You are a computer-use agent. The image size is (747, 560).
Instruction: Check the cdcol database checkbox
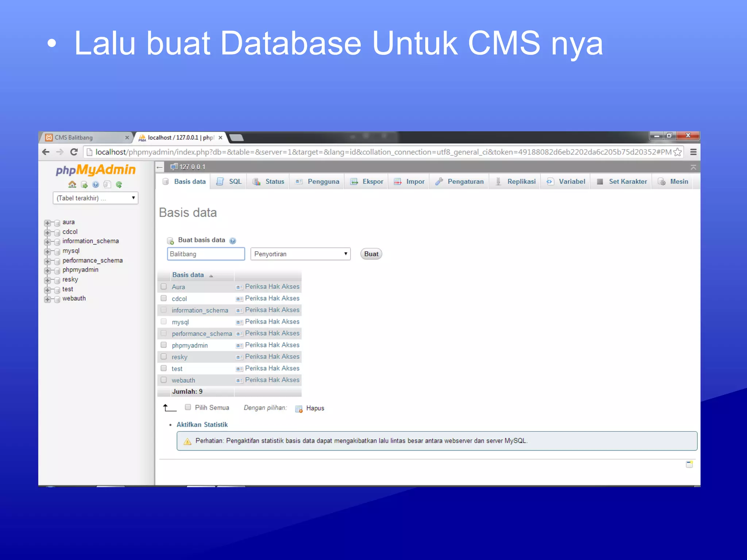(x=164, y=298)
